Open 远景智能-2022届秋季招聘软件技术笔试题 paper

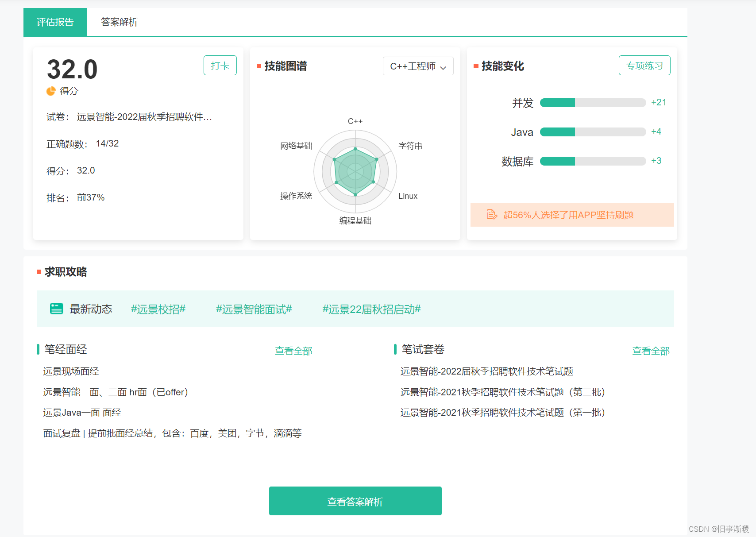pos(487,371)
